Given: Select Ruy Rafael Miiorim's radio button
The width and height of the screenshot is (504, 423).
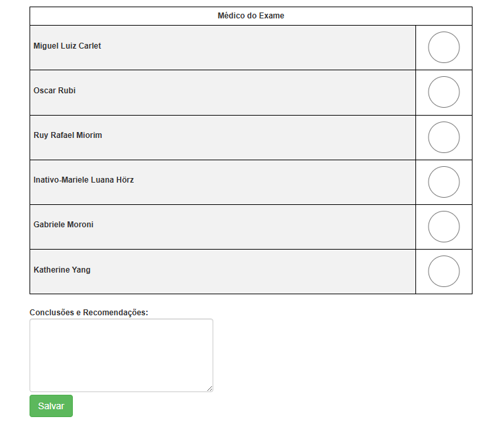Looking at the screenshot, I should (x=444, y=137).
